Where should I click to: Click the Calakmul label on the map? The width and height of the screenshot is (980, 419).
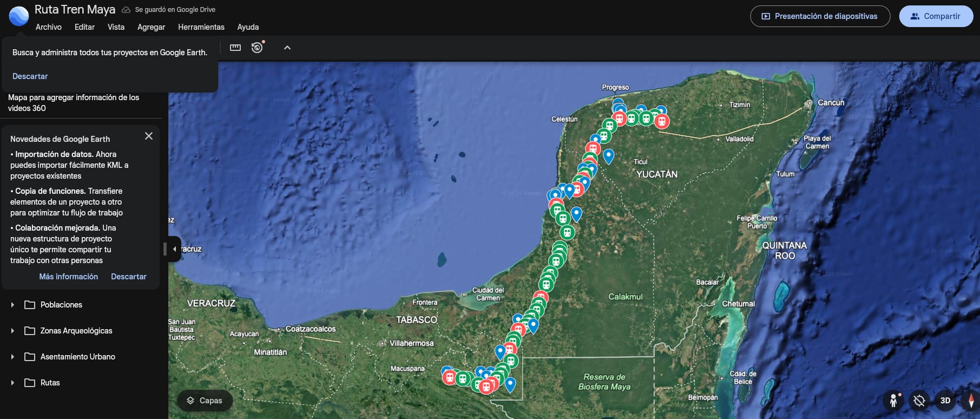click(626, 297)
